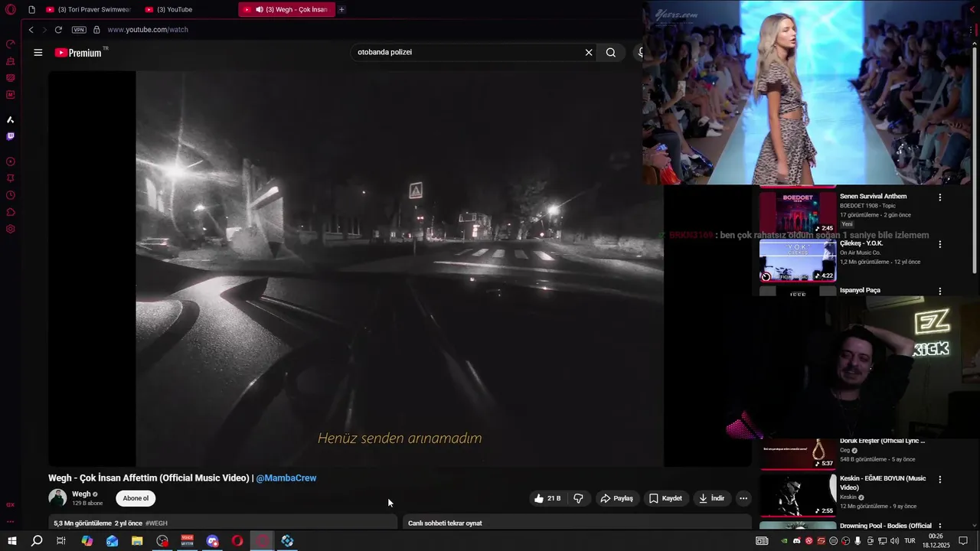Image resolution: width=980 pixels, height=551 pixels.
Task: Open GX Control speedometer icon in sidebar
Action: tap(11, 44)
